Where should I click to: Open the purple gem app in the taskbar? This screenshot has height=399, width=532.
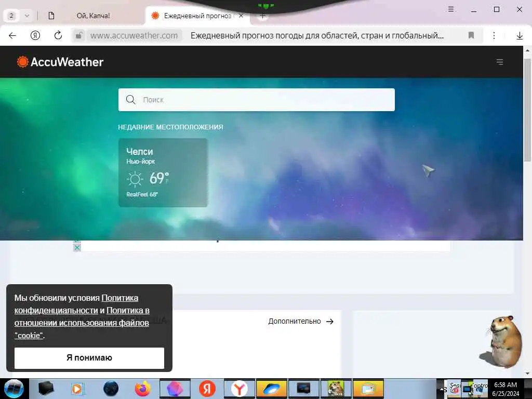click(175, 389)
